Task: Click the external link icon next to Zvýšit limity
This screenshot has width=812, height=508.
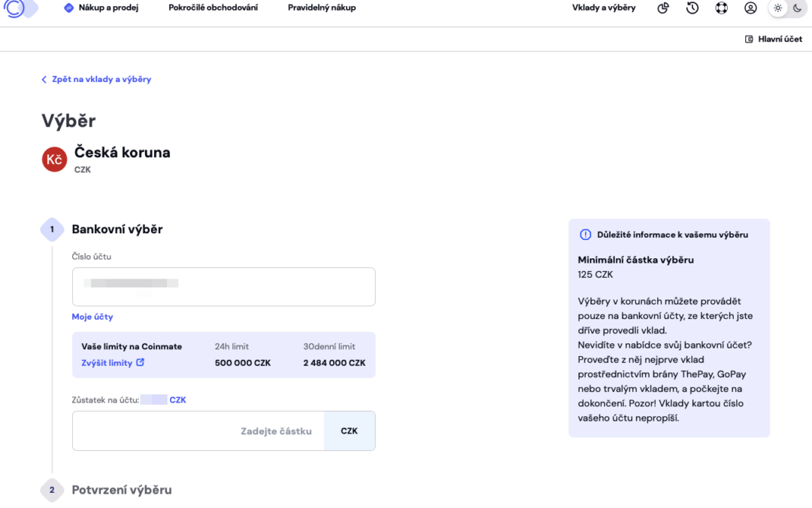Action: pos(141,362)
